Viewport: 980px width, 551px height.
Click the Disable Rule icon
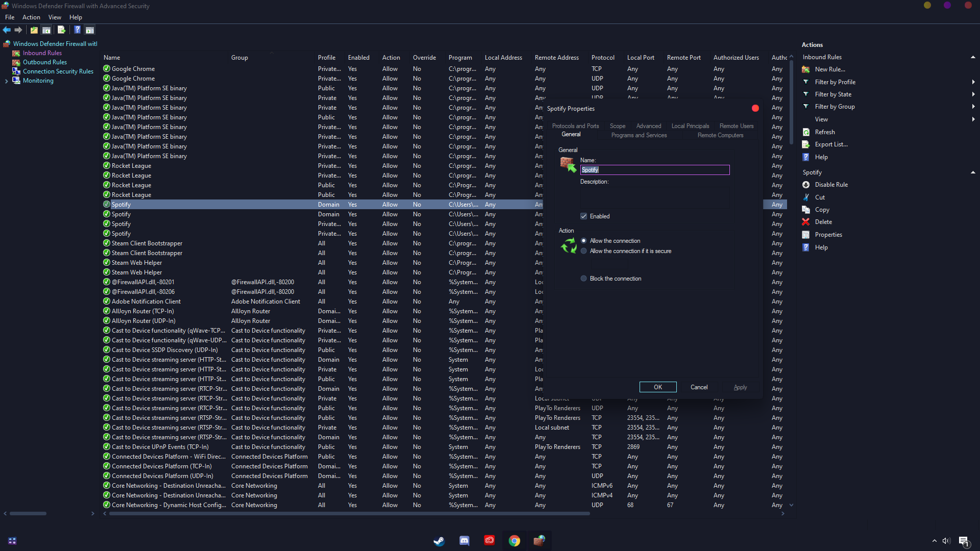click(x=806, y=185)
